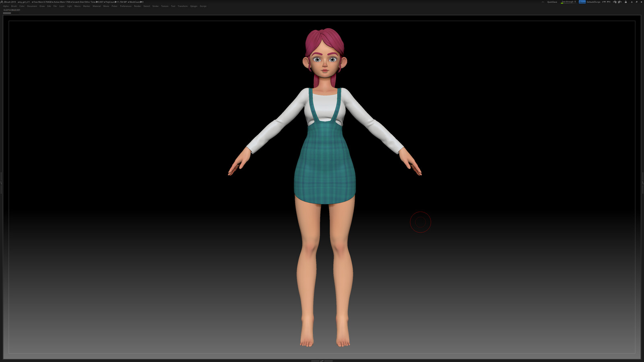Open the Preferences menu
The width and height of the screenshot is (644, 362).
pos(126,6)
